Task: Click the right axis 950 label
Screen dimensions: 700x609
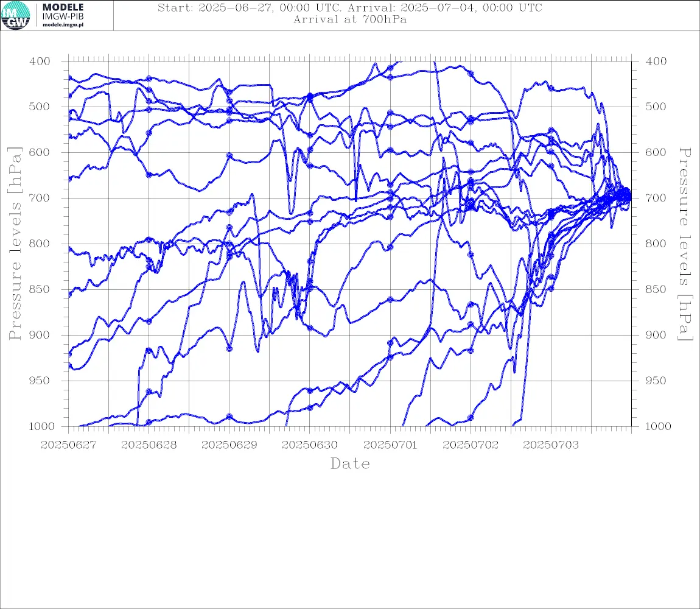Action: point(656,381)
